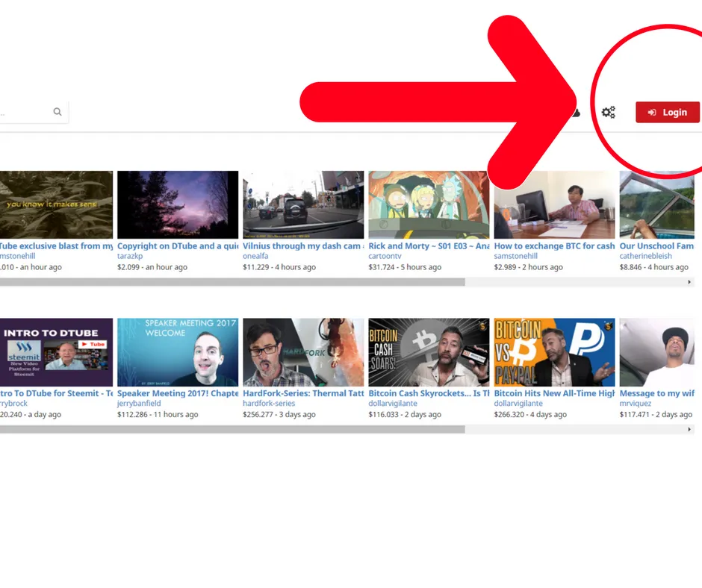The width and height of the screenshot is (702, 588).
Task: Click '$116.033 - 2 days ago' text
Action: coord(405,414)
